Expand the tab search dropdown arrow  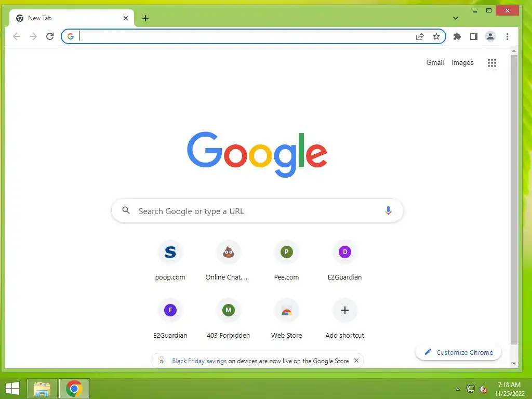(x=456, y=18)
